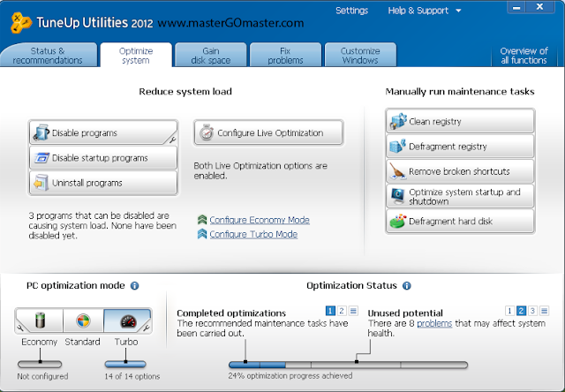Click the info icon beside Optimization Status
This screenshot has height=392, width=565.
point(406,286)
